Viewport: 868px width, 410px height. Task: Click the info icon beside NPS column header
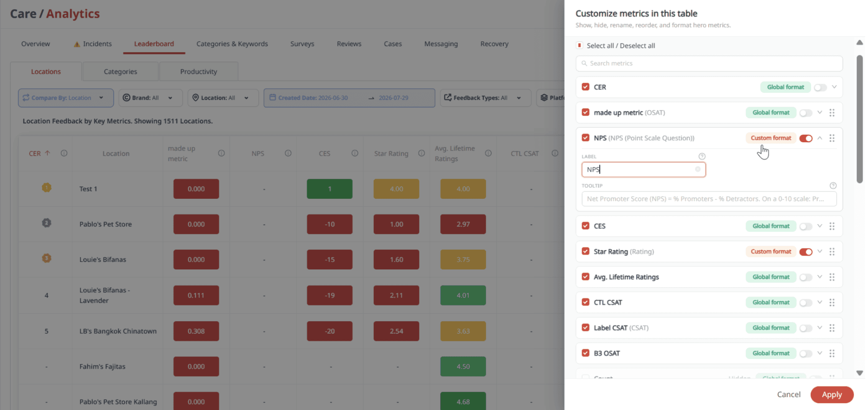click(x=288, y=153)
